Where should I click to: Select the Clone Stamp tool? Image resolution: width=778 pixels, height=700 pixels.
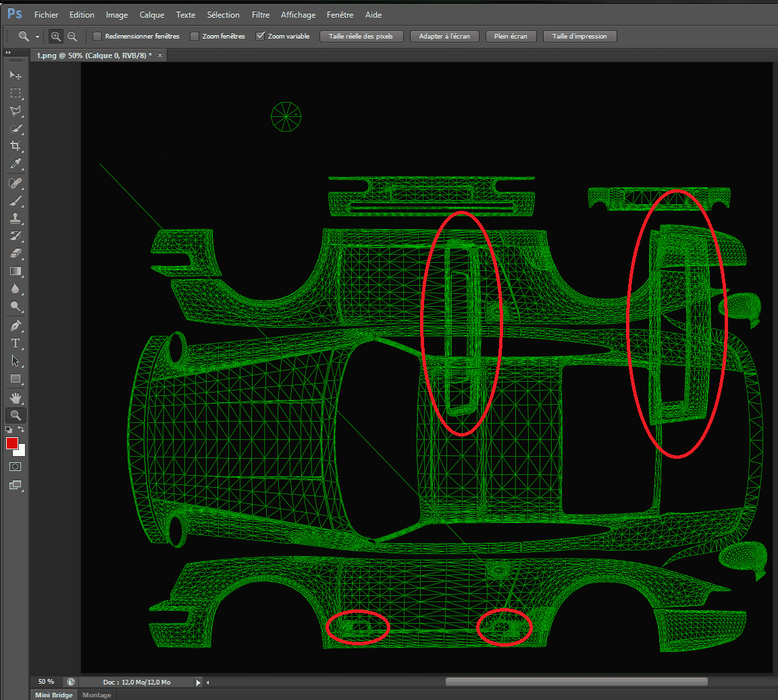coord(16,218)
